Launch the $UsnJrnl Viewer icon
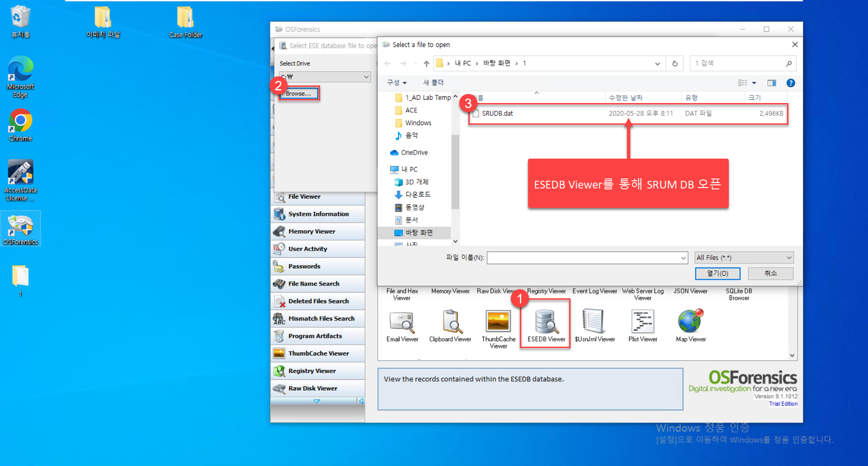This screenshot has height=466, width=868. coord(594,322)
